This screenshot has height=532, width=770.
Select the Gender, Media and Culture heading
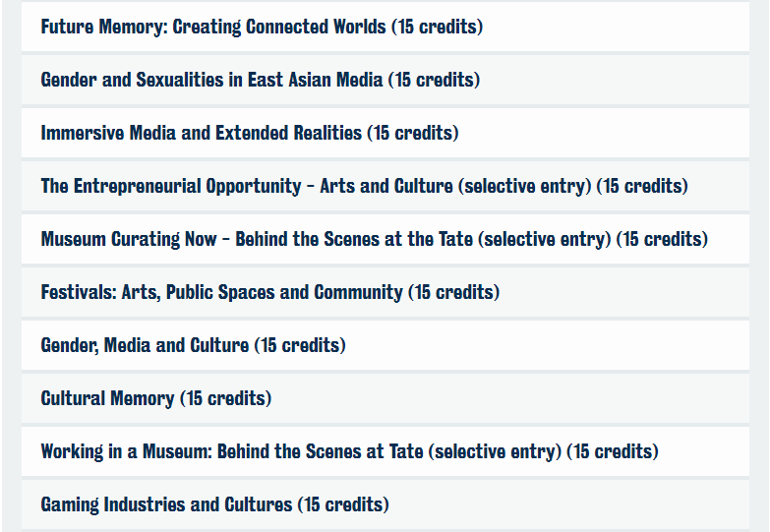(193, 345)
